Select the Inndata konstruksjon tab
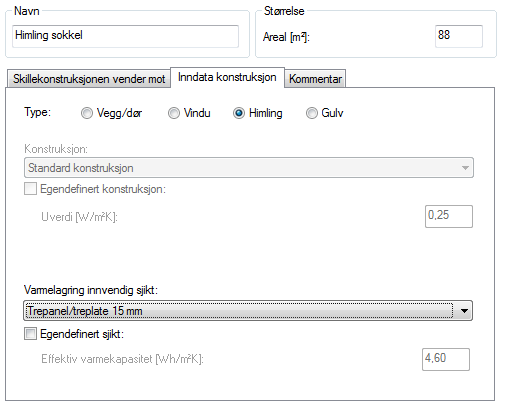Image resolution: width=506 pixels, height=410 pixels. click(227, 77)
